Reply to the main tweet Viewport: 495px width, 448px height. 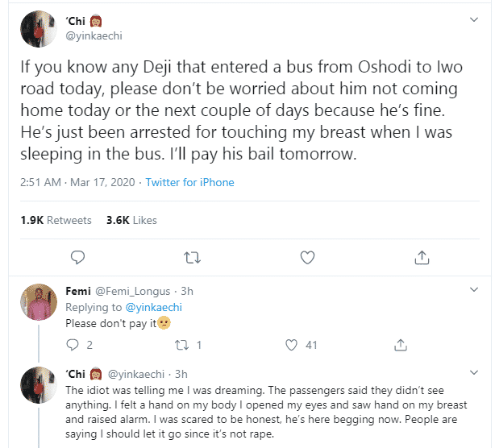click(x=77, y=258)
